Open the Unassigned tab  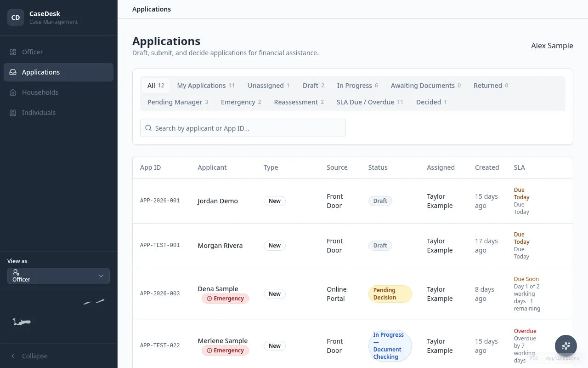[x=269, y=86]
